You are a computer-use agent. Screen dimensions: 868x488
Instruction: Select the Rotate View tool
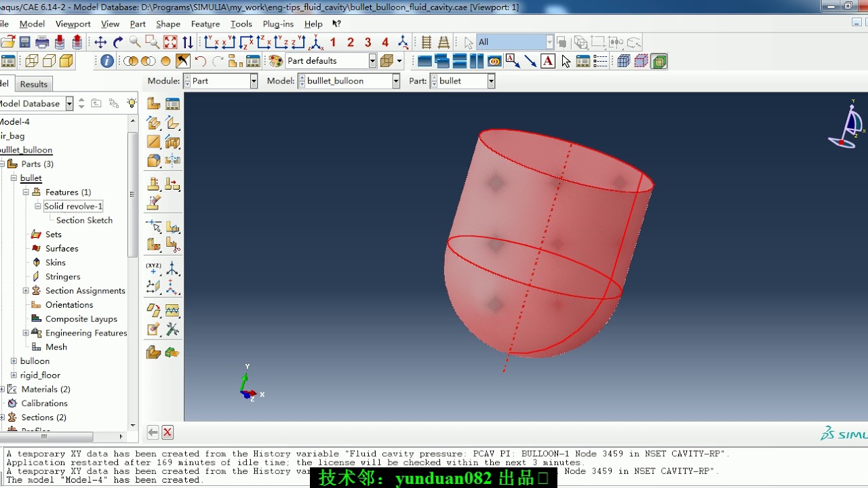pos(118,42)
